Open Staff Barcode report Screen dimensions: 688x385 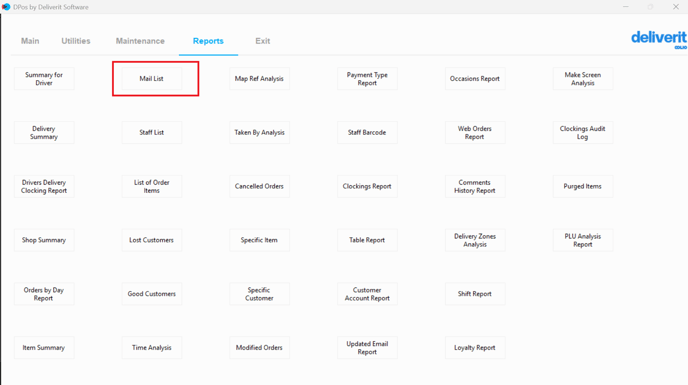click(367, 133)
